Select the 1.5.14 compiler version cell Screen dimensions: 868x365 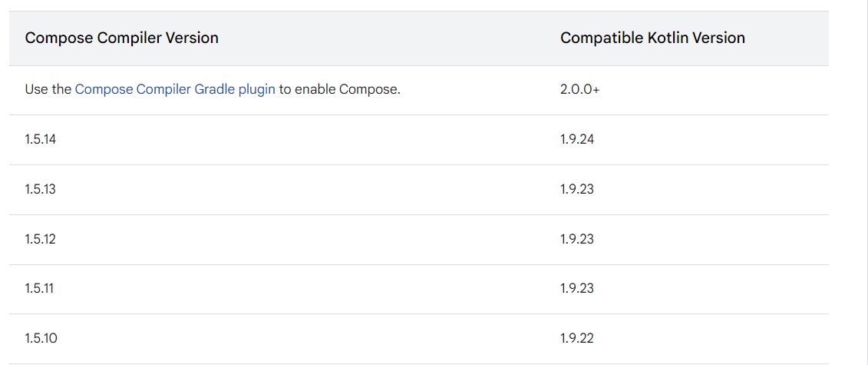point(40,139)
